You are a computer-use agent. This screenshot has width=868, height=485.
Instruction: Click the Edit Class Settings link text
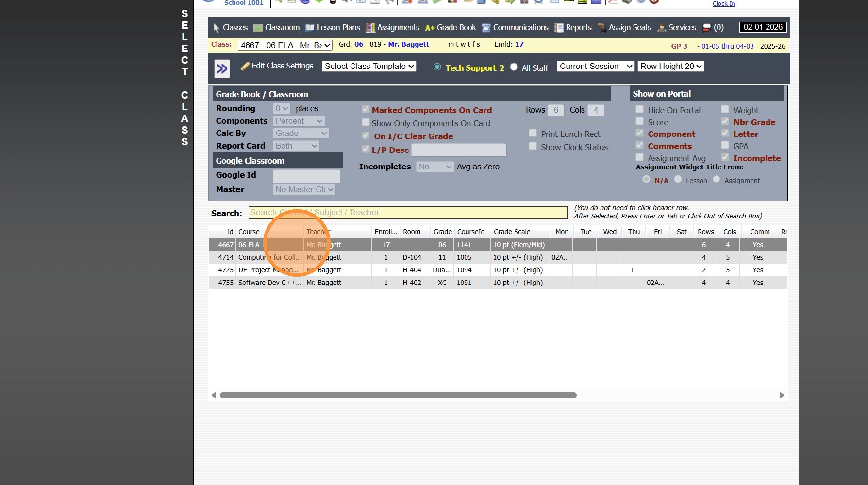tap(283, 66)
